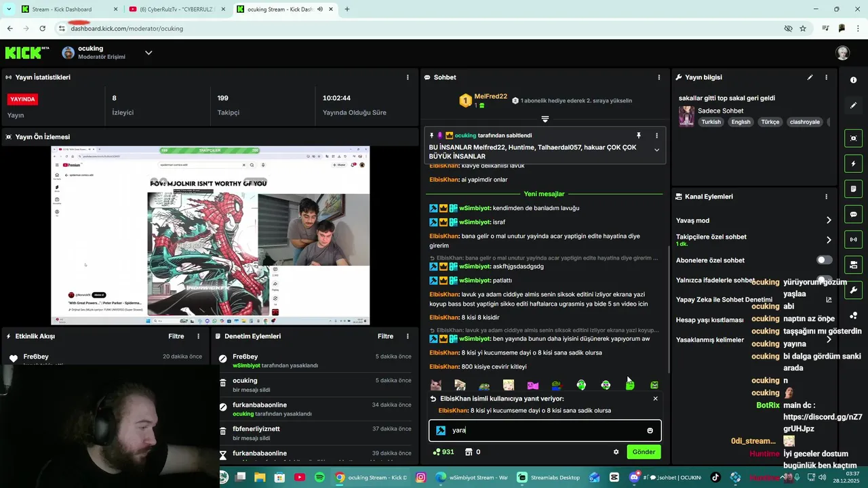Edit stream info with pencil icon
Image resolution: width=868 pixels, height=488 pixels.
810,77
